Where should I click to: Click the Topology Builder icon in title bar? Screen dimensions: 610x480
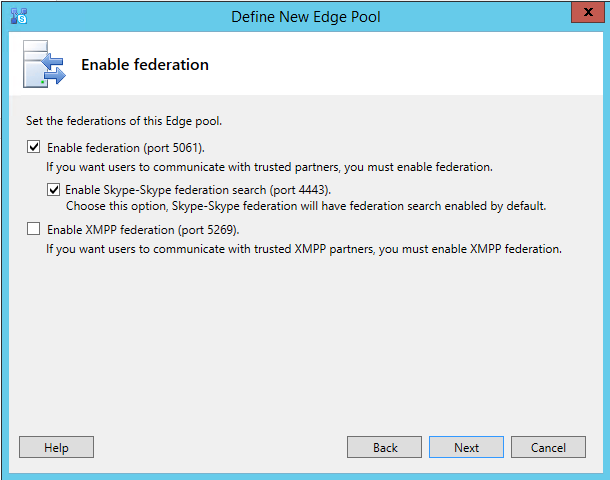point(19,16)
